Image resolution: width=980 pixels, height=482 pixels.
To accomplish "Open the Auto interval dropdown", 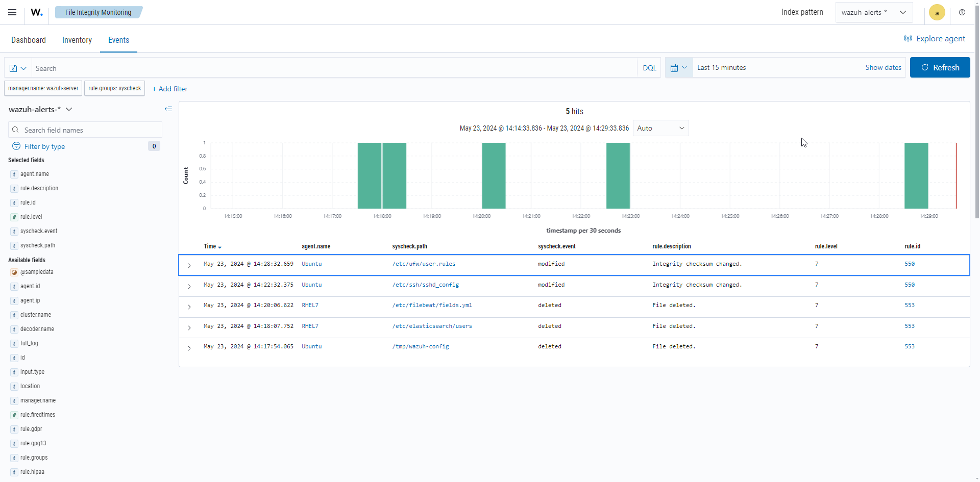I will 660,128.
